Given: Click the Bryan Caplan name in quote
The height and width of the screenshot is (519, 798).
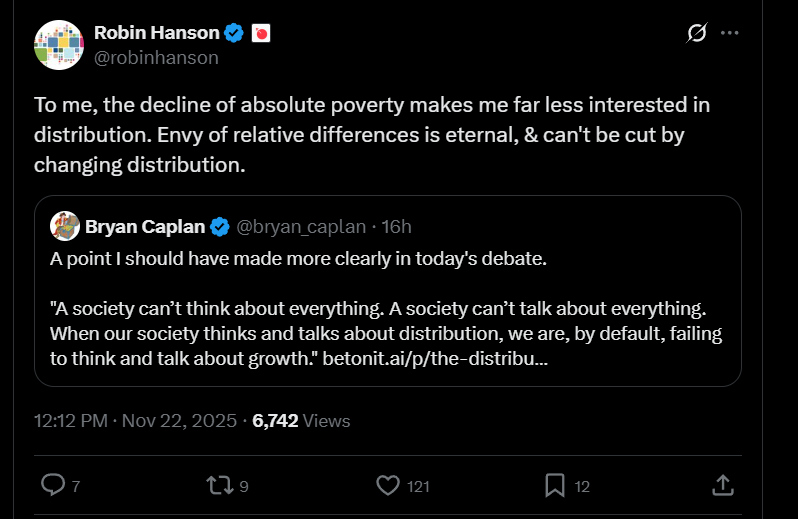Looking at the screenshot, I should point(146,227).
